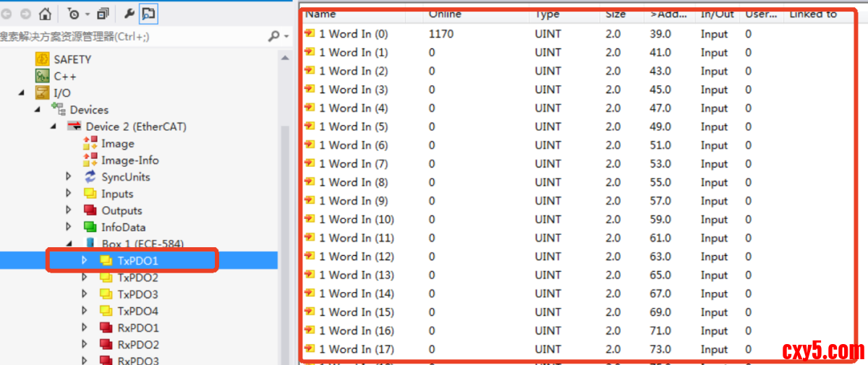The height and width of the screenshot is (365, 868).
Task: Click the Home icon in Solution Explorer toolbar
Action: (x=45, y=14)
